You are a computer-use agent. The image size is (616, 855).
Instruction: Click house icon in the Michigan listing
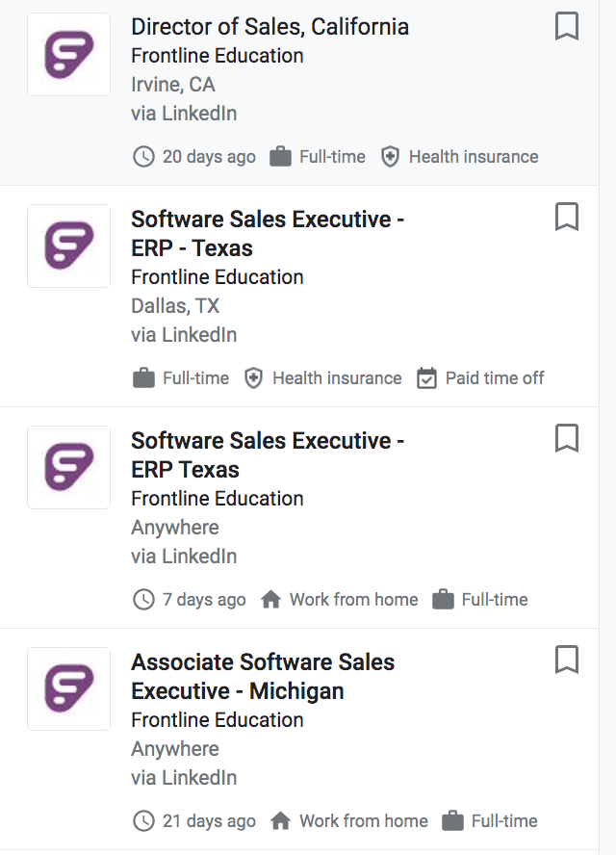280,820
